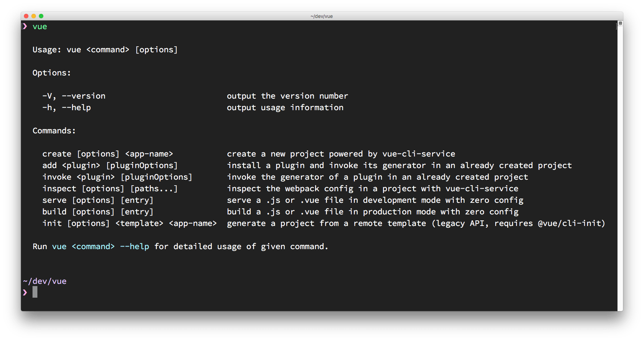Click the pink prompt arrow before typed 'vue'
The width and height of the screenshot is (644, 341).
click(x=25, y=27)
